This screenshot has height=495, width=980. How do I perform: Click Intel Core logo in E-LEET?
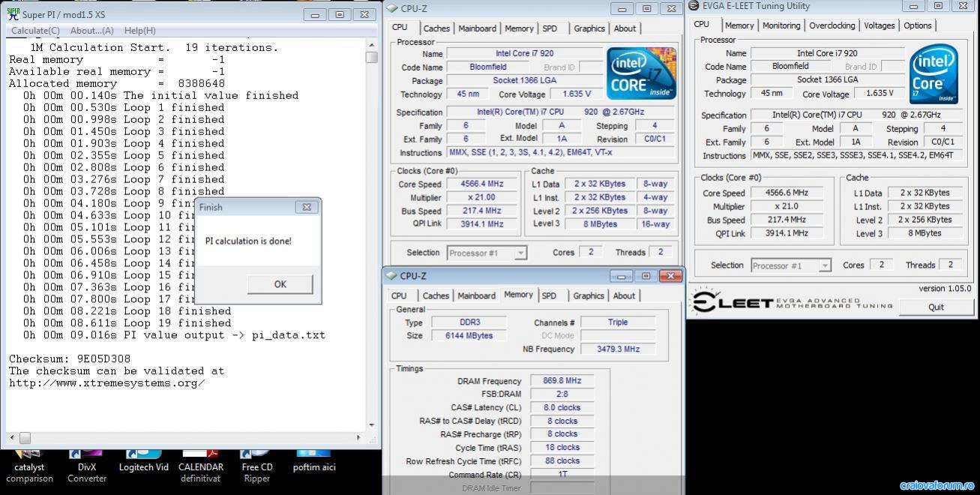click(x=934, y=73)
